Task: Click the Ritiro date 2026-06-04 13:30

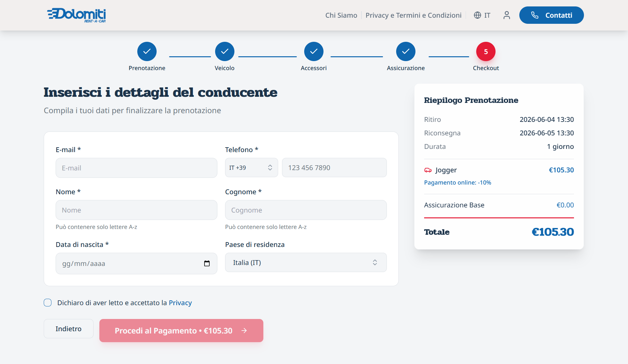Action: point(547,119)
